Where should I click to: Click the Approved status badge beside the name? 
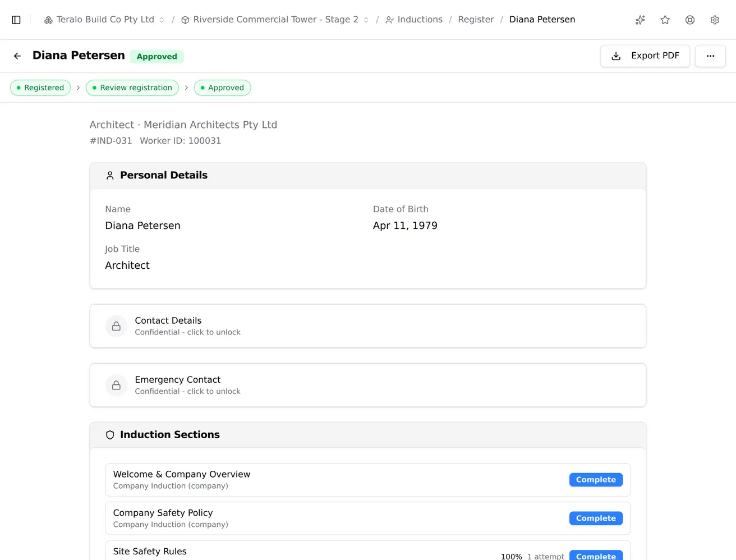(157, 57)
